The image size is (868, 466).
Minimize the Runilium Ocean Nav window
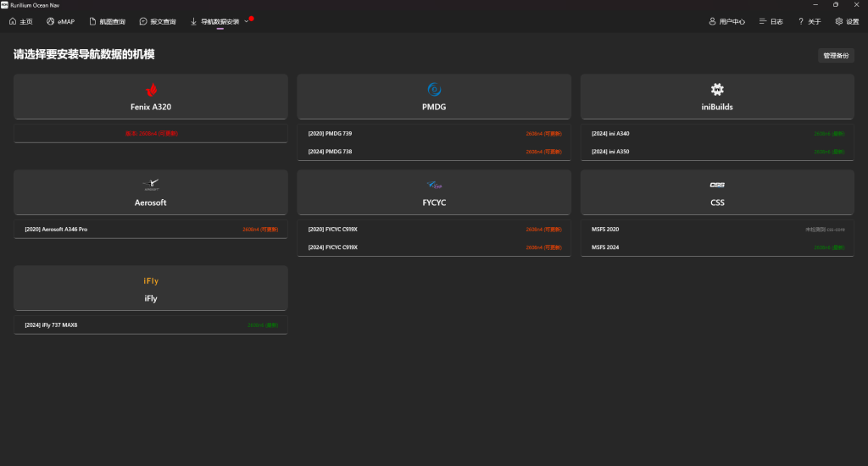click(815, 4)
